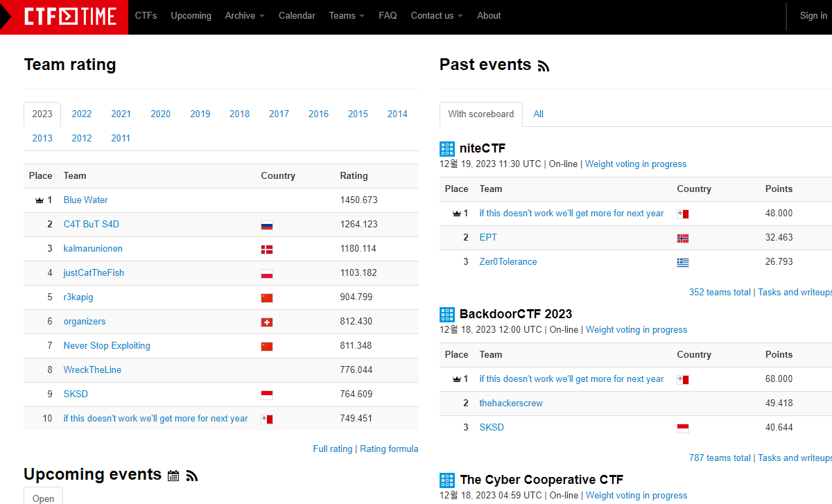Open the BackdoorCTF 2023 event title
Viewport: 832px width, 504px height.
pos(516,314)
